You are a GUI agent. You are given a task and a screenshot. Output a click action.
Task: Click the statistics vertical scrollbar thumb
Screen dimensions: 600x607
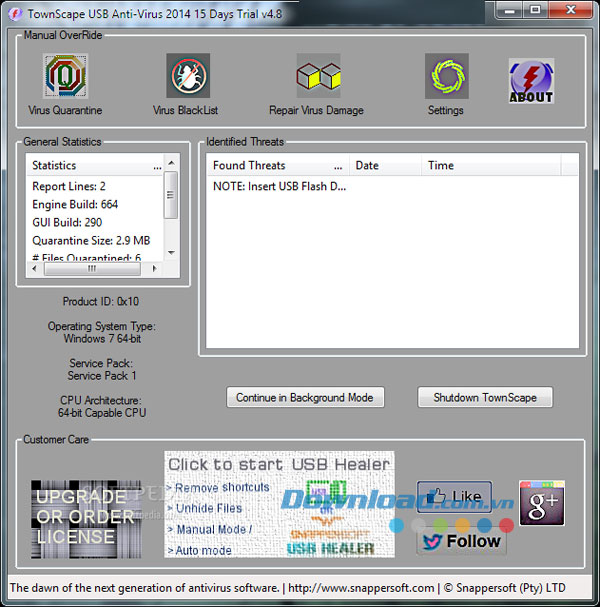tap(171, 195)
